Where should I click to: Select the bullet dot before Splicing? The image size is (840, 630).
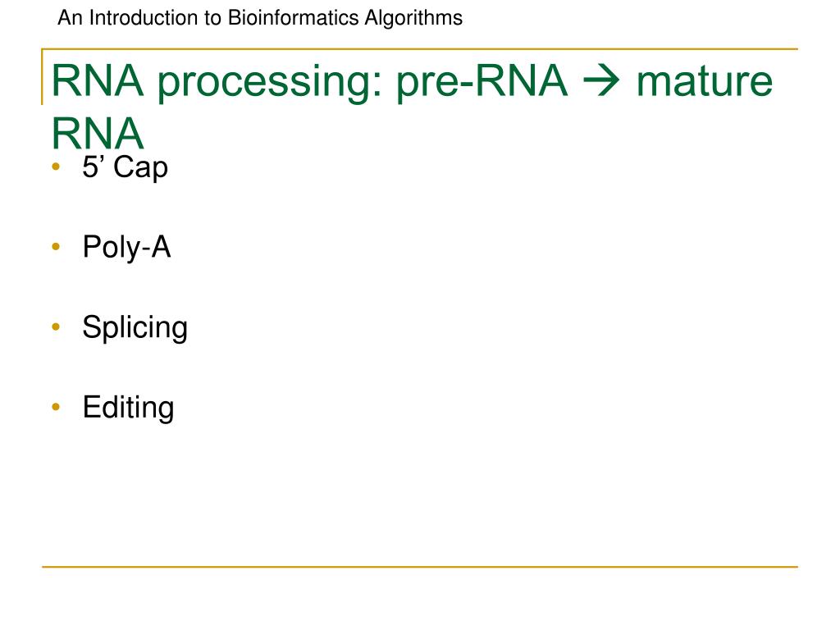(56, 326)
